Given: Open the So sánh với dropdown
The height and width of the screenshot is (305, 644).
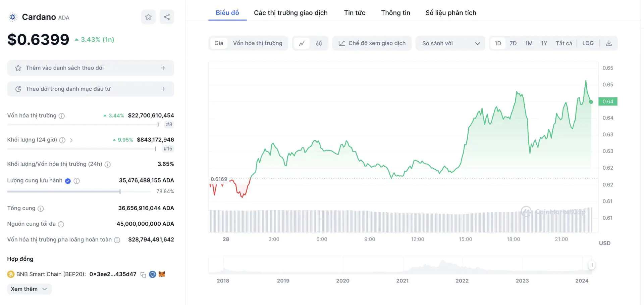Looking at the screenshot, I should 450,43.
